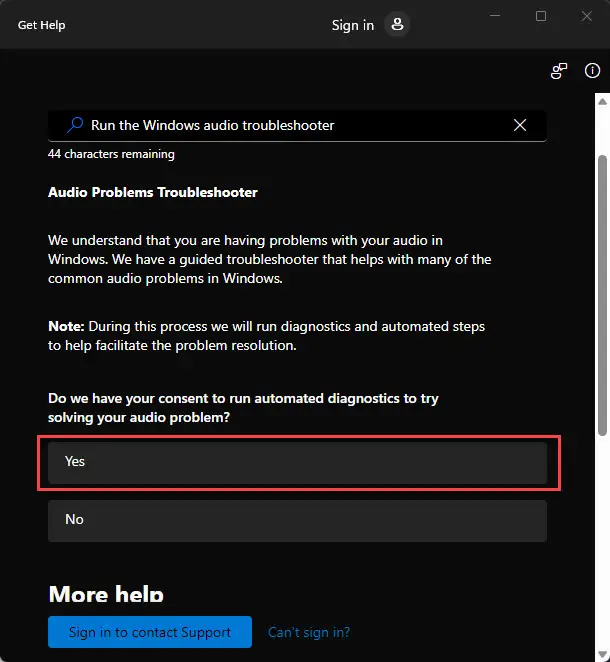The image size is (610, 662).
Task: Click the scrollbar down arrow
Action: [603, 655]
